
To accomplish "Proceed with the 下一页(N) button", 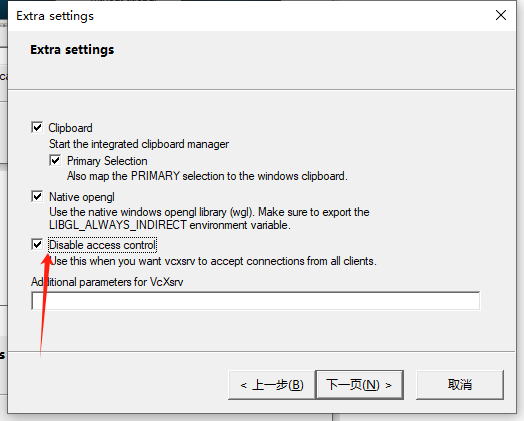I will 360,385.
